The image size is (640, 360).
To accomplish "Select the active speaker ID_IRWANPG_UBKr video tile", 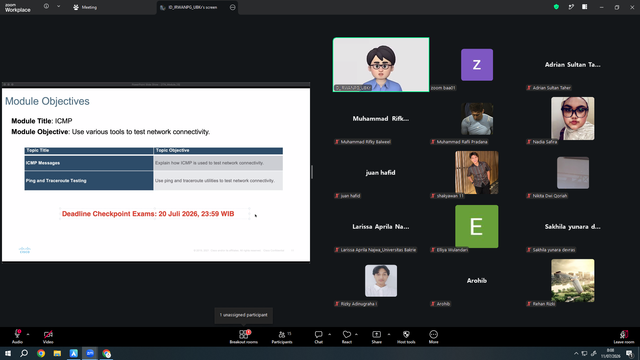I will (381, 64).
